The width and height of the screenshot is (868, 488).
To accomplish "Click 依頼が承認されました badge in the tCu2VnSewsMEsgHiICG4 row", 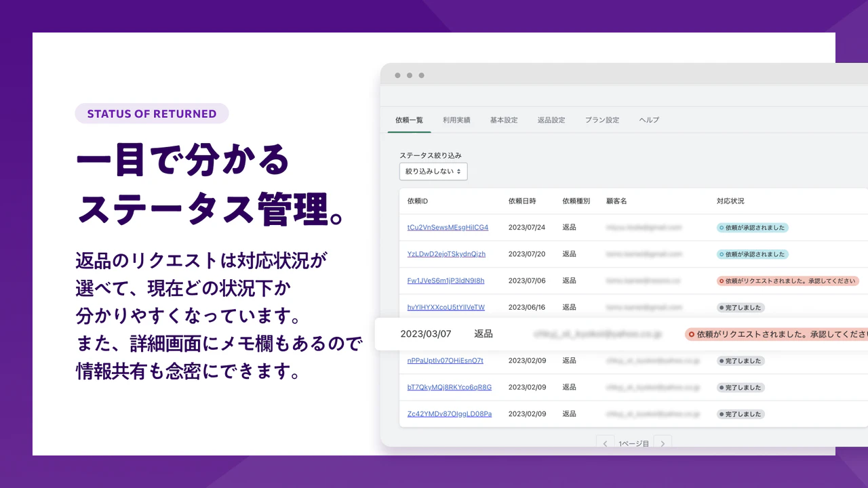I will tap(753, 228).
